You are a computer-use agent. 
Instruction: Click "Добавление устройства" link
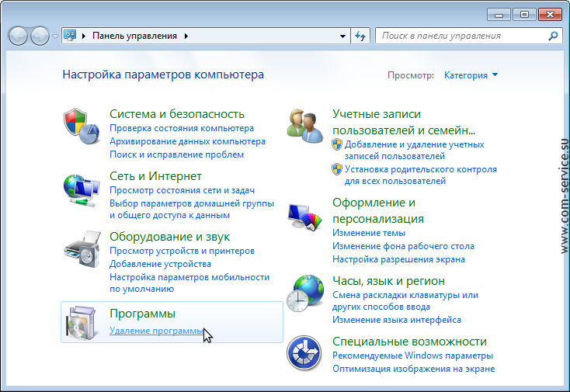tap(160, 264)
